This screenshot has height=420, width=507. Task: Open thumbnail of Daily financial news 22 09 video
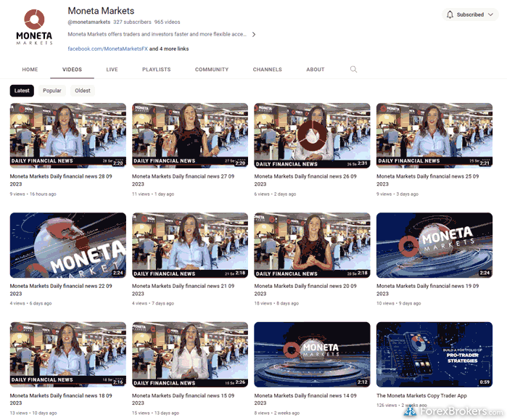point(68,245)
